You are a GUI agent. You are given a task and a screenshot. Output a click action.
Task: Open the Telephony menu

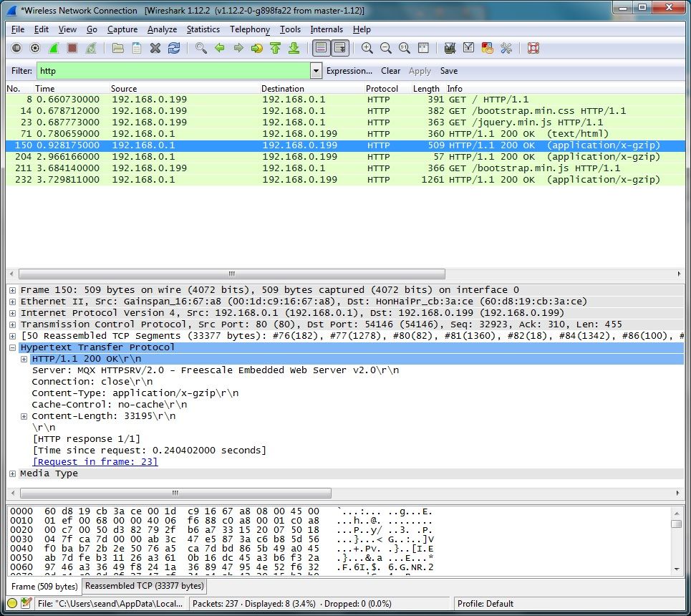249,29
